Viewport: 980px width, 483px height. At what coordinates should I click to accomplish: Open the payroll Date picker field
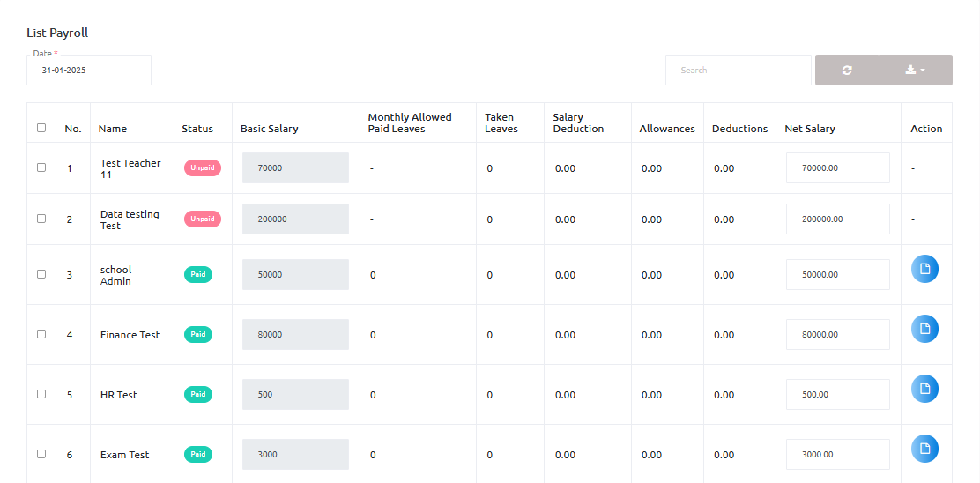click(x=88, y=71)
